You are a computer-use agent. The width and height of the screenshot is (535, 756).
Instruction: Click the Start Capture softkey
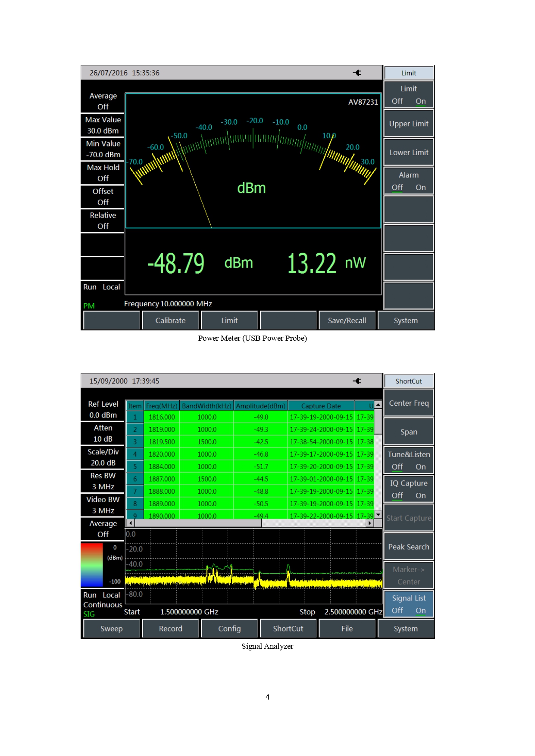pos(409,518)
